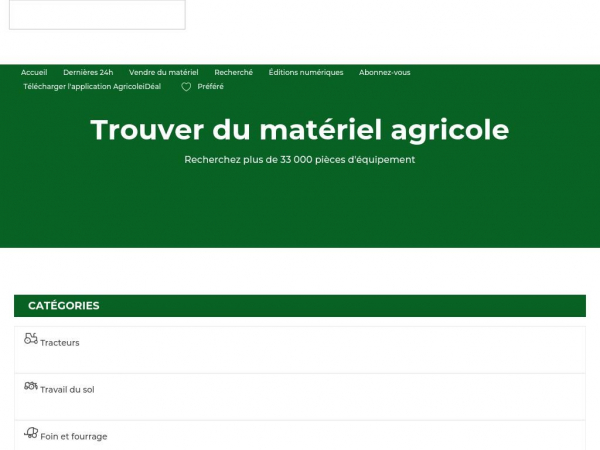
Task: Click the CATÉGORIES header bar
Action: pyautogui.click(x=300, y=306)
